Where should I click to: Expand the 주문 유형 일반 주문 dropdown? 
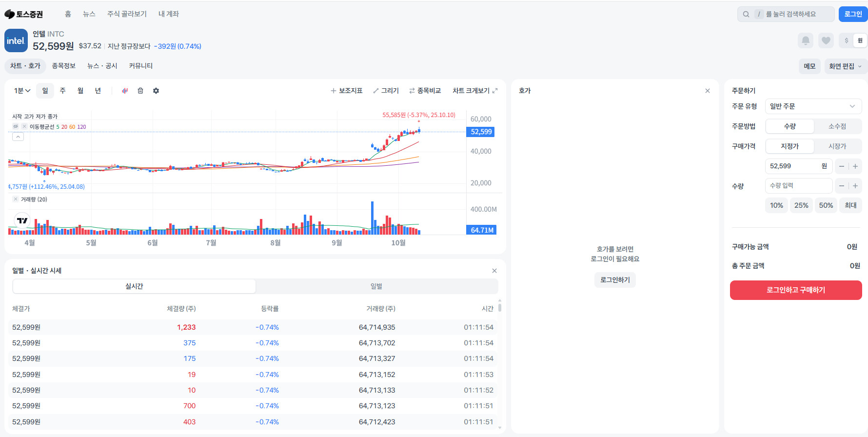click(813, 106)
